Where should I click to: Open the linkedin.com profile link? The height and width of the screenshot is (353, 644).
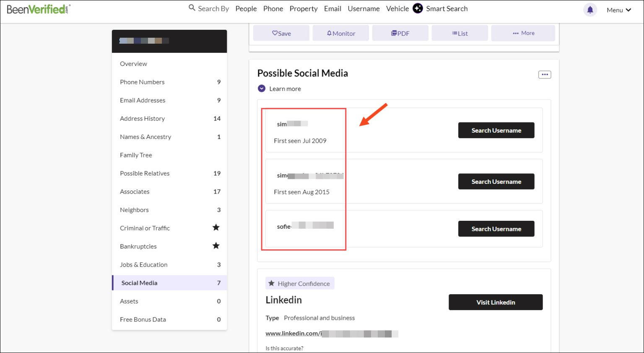pyautogui.click(x=331, y=334)
